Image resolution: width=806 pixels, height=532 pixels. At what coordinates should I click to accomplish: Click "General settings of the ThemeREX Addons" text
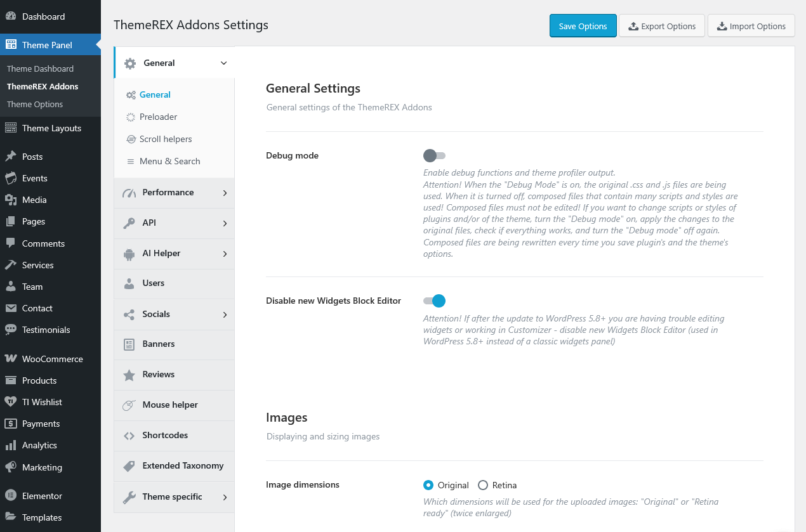pyautogui.click(x=349, y=107)
